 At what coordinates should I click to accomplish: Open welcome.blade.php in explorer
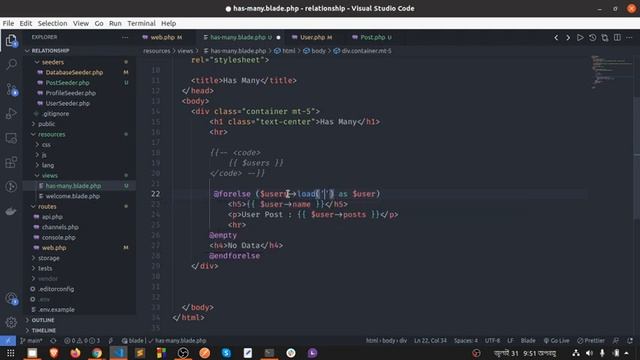tap(73, 196)
